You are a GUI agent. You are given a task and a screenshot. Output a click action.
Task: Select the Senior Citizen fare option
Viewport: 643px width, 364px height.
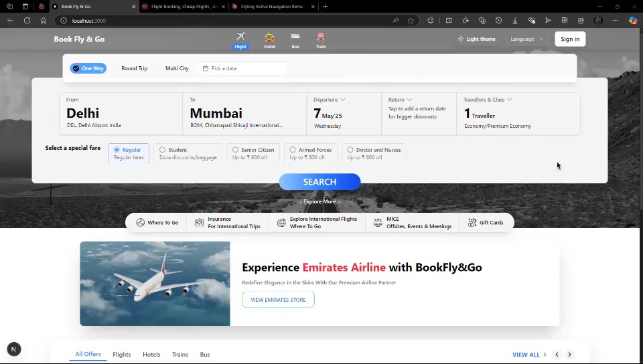click(235, 150)
